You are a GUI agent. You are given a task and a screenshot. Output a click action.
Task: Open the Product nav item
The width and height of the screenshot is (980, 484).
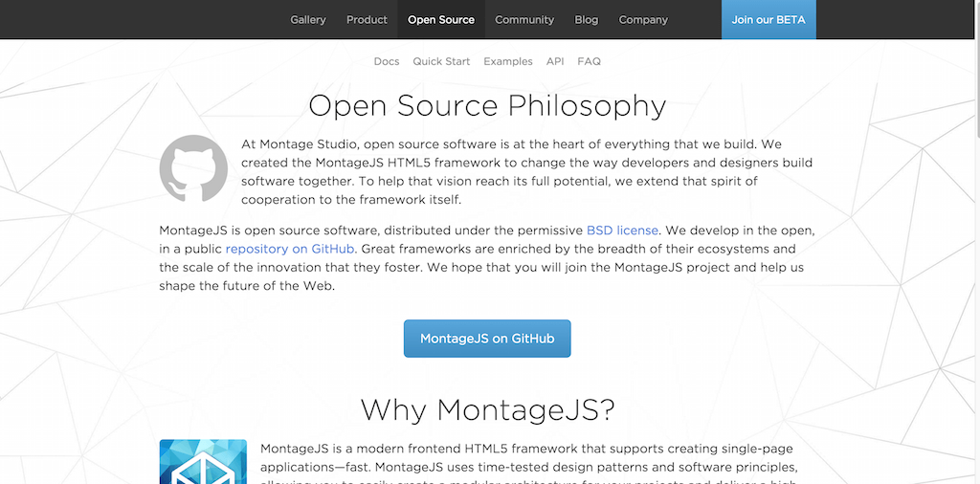367,19
